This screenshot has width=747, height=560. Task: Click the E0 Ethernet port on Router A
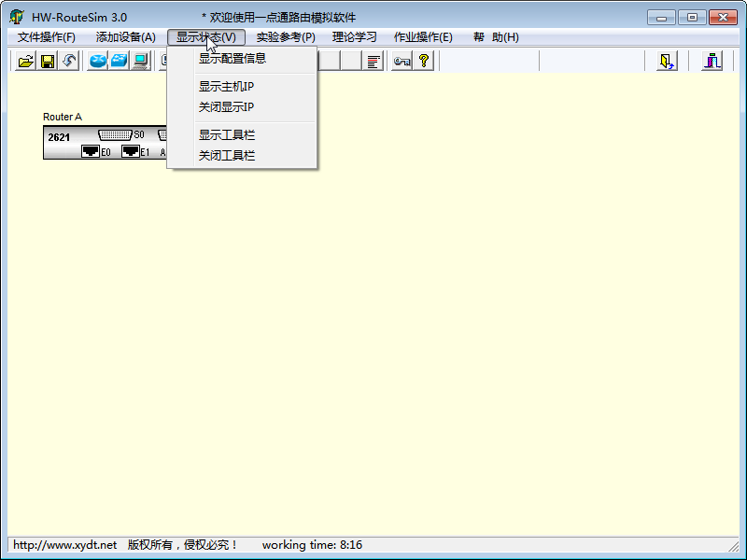(91, 151)
